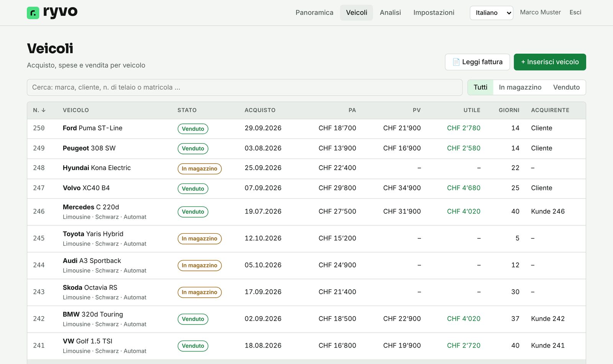Screen dimensions: 613x364
Task: Open Impostazioni in top navigation
Action: pyautogui.click(x=434, y=13)
